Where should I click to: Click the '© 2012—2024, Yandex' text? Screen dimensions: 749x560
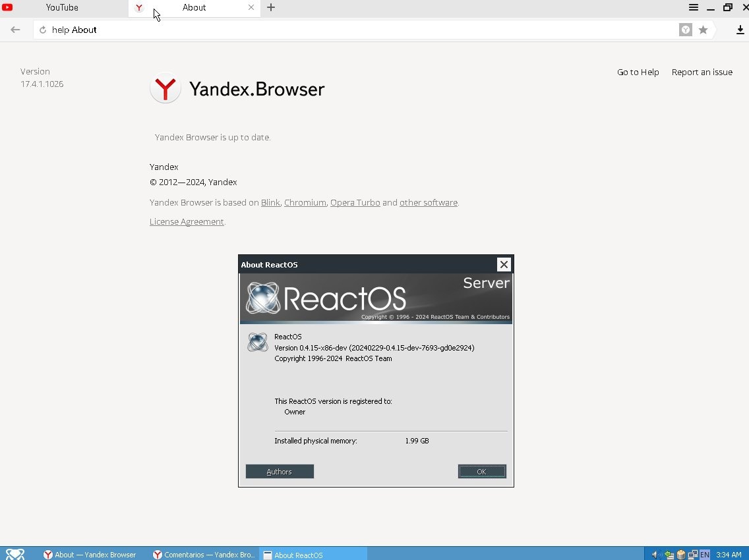click(193, 182)
